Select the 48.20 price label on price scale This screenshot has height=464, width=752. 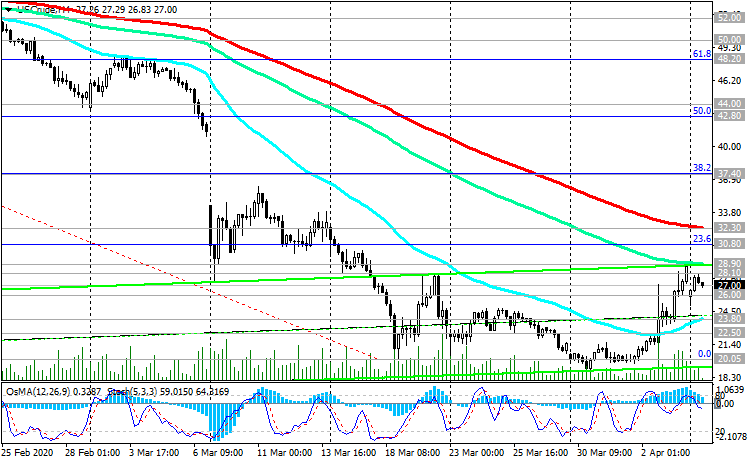tap(729, 59)
